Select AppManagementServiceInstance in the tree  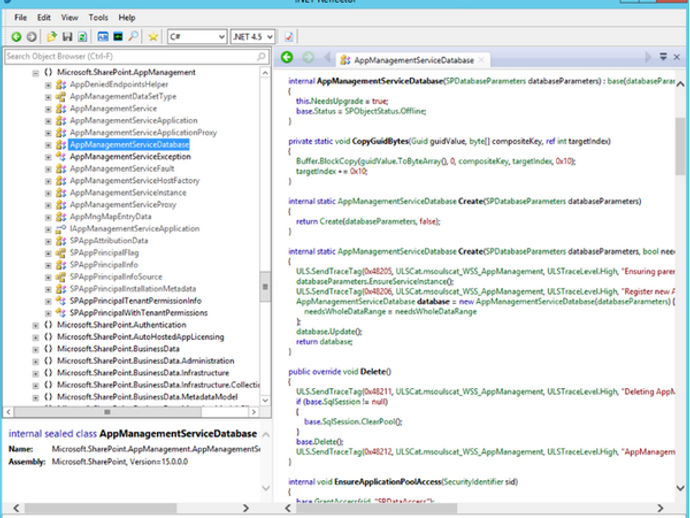[128, 192]
